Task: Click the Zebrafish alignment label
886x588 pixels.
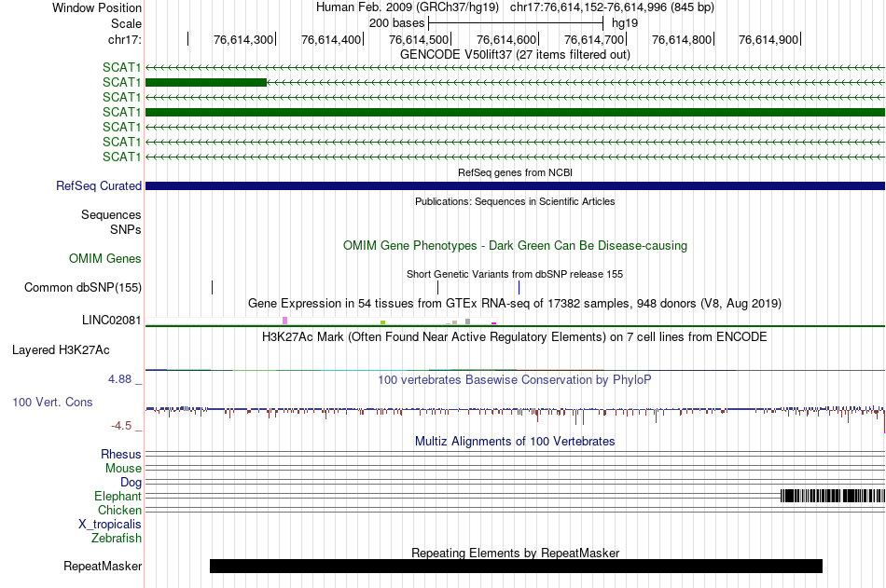Action: click(x=117, y=539)
